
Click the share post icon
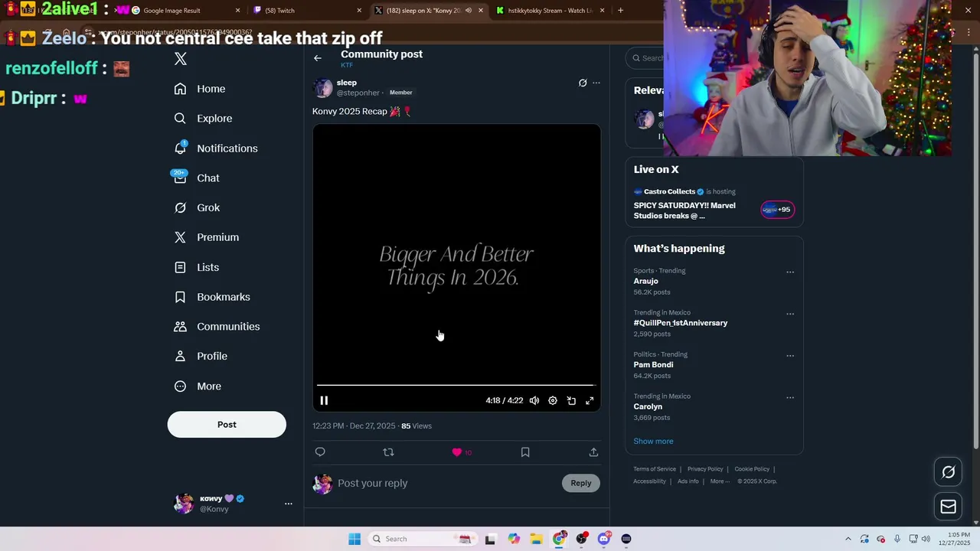[593, 452]
